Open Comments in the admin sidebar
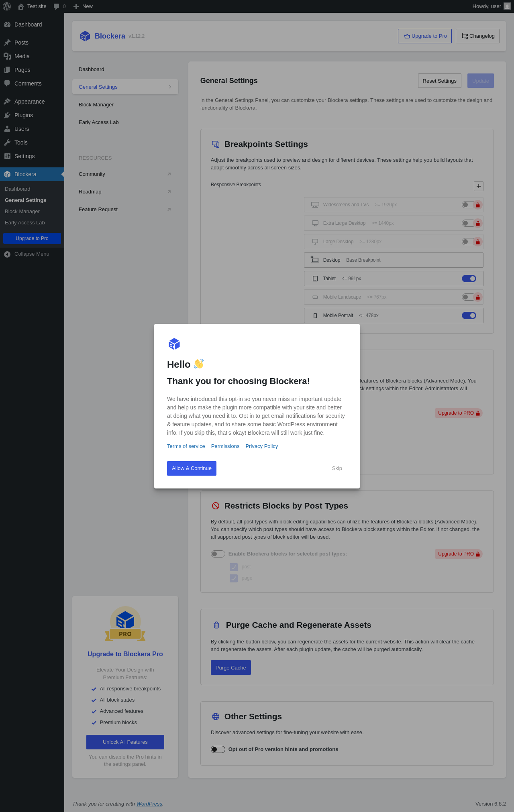Viewport: 514px width, 812px height. point(32,83)
